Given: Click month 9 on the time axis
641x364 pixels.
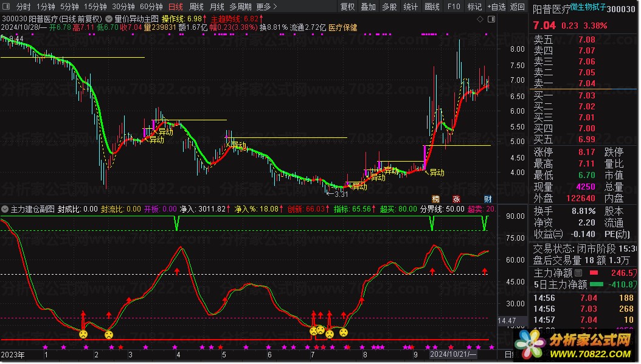Looking at the screenshot, I should [415, 355].
